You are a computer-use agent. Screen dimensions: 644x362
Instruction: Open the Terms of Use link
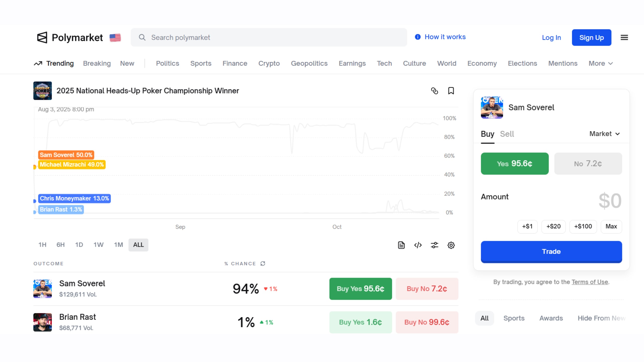(x=590, y=282)
